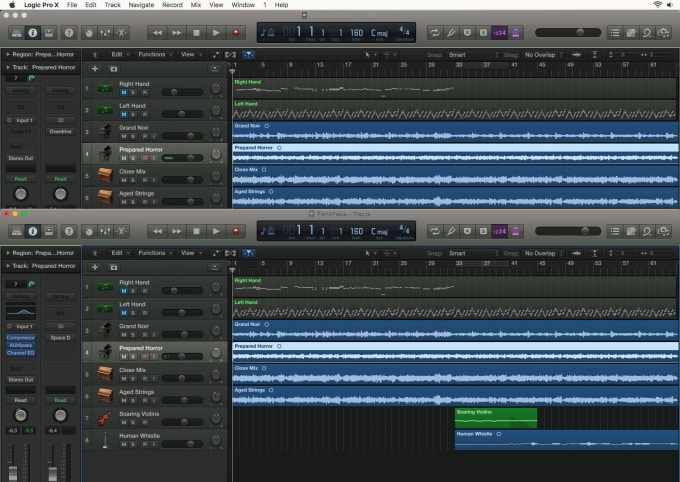680x482 pixels.
Task: Duplicate track button in the bottom window
Action: 114,267
